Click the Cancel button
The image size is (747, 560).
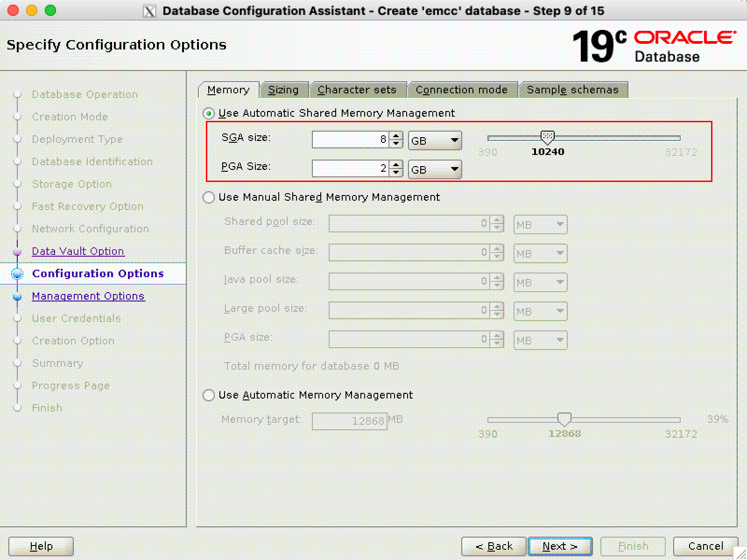point(705,546)
